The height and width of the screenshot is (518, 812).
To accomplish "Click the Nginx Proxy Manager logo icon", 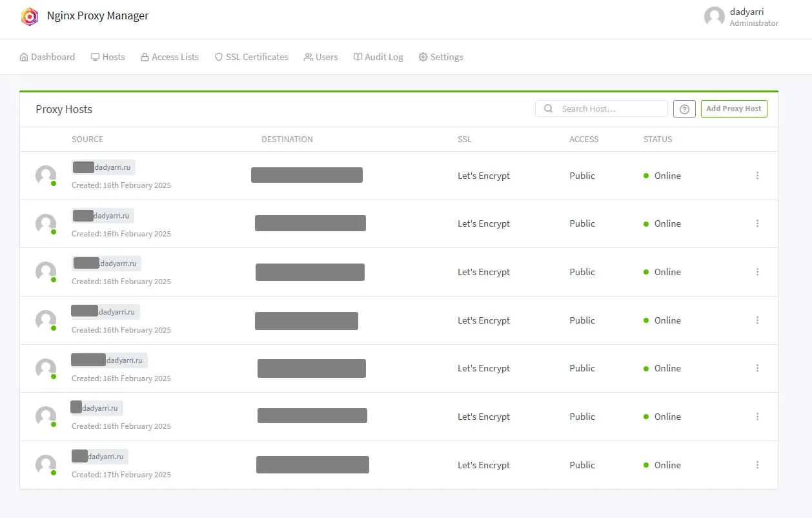I will point(30,16).
